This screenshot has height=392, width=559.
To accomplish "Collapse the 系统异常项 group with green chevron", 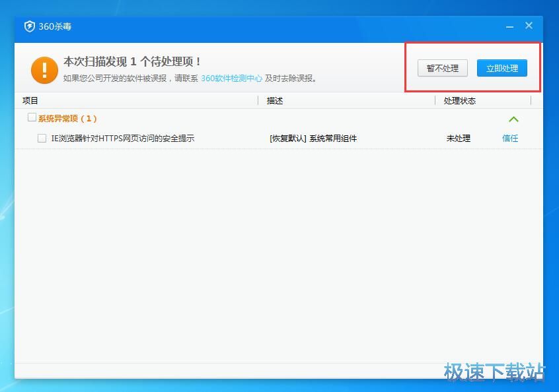I will point(513,119).
